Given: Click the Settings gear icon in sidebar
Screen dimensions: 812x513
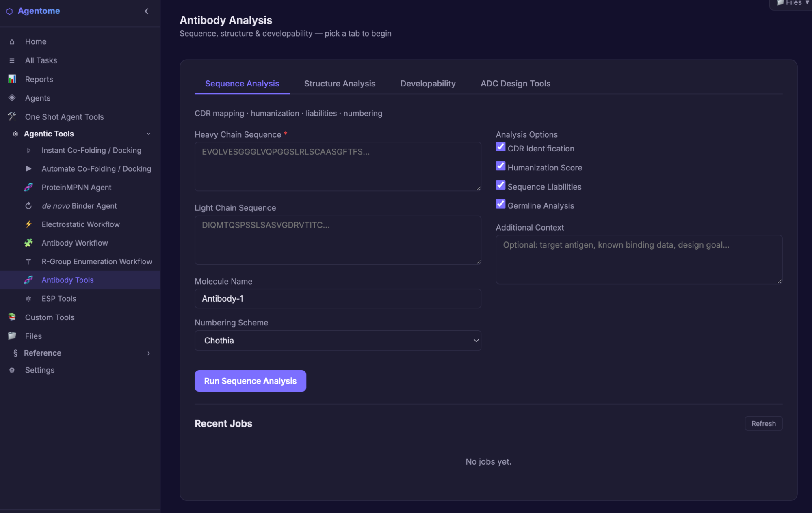Looking at the screenshot, I should coord(12,370).
